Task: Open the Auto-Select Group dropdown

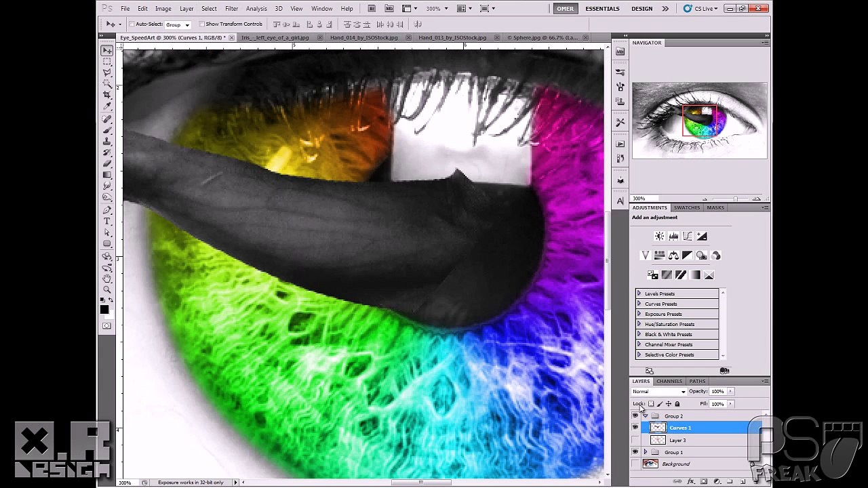Action: click(178, 24)
